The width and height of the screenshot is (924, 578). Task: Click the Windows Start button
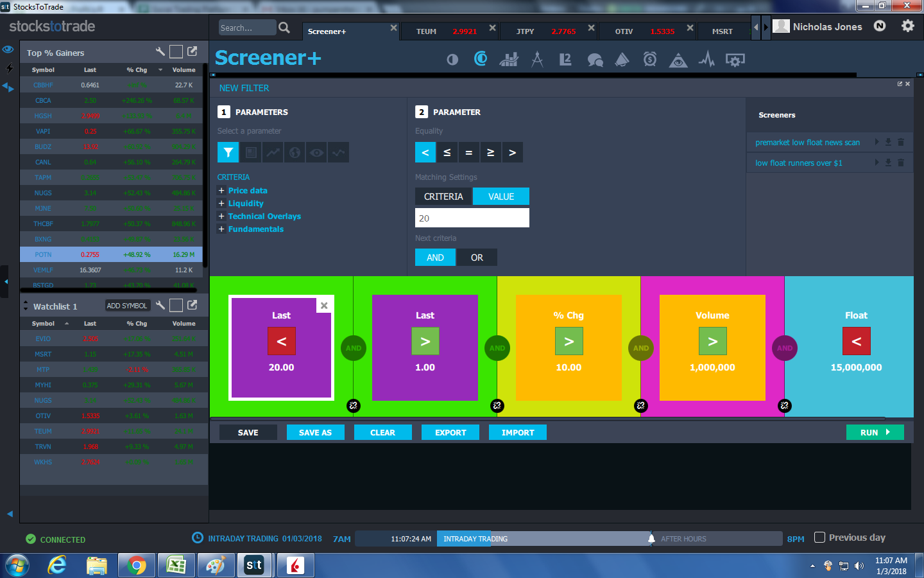[x=17, y=565]
